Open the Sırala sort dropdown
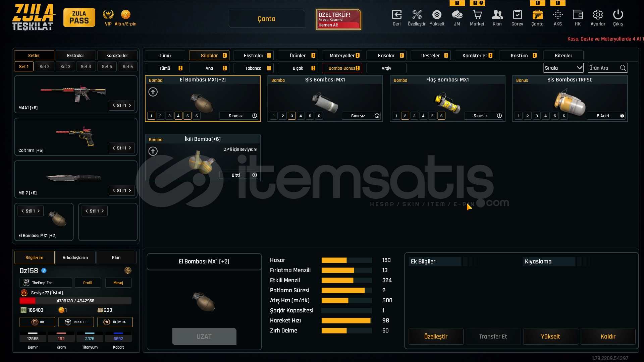Screen dimensions: 644x362 tap(563, 68)
